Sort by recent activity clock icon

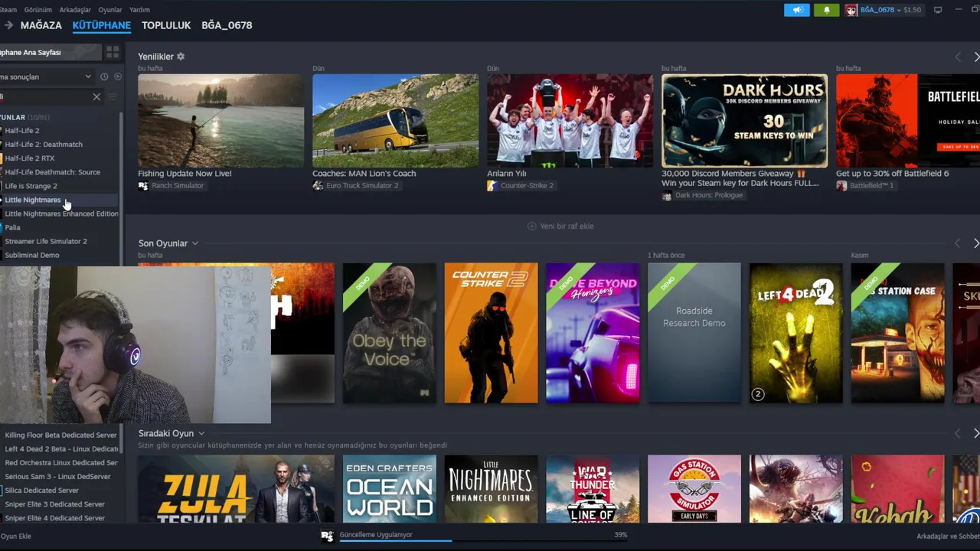click(x=104, y=77)
